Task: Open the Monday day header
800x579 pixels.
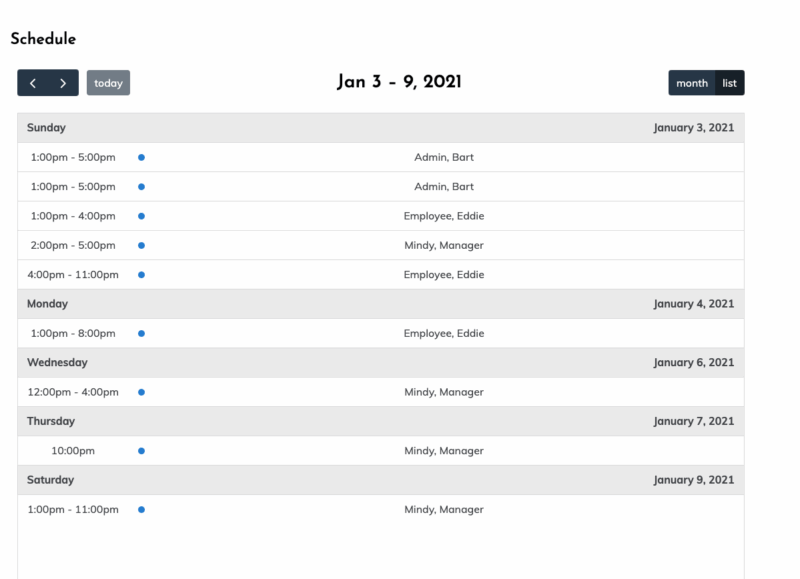Action: [x=47, y=304]
